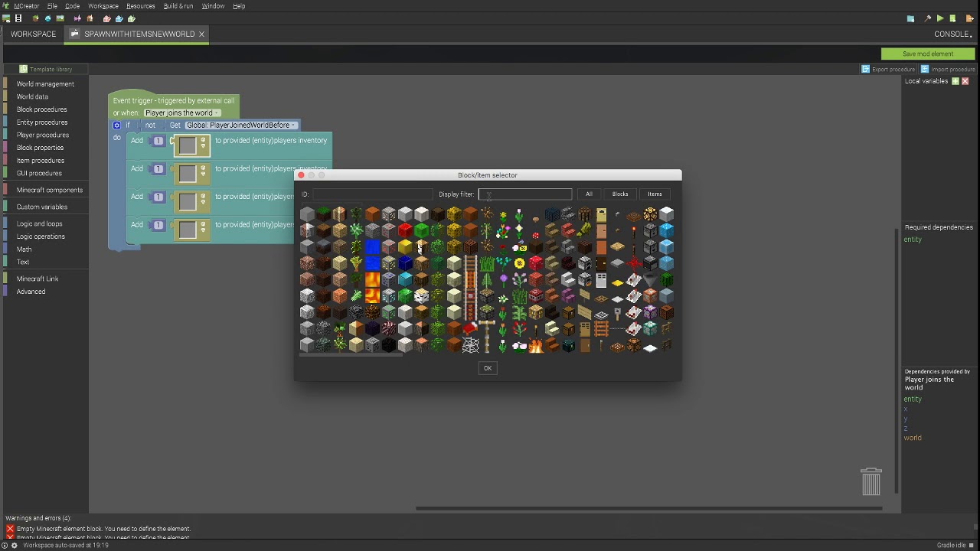Add a new local variable with green plus
The image size is (980, 551).
coord(955,81)
